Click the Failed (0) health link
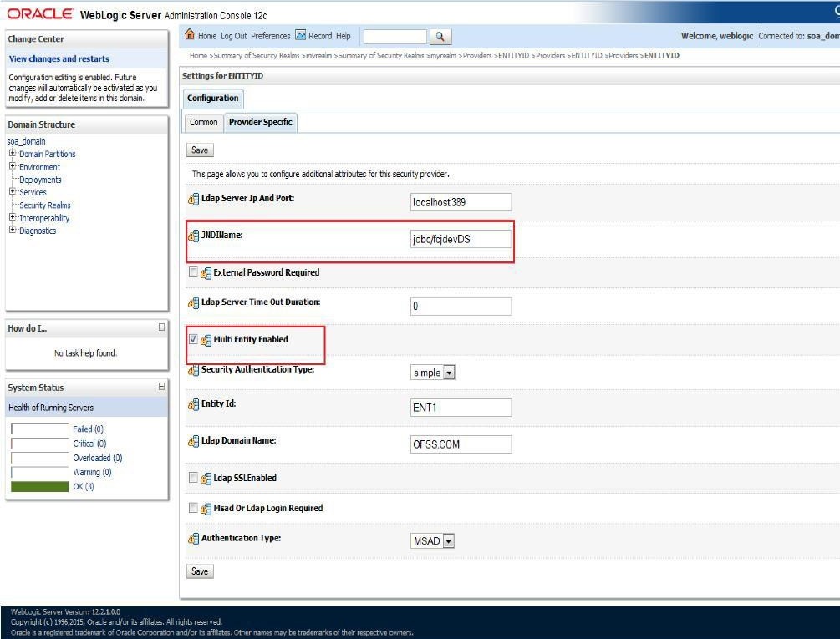The image size is (840, 639). click(x=89, y=429)
